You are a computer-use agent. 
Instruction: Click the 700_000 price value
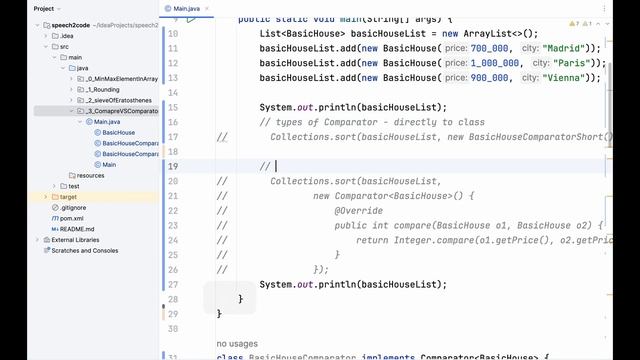489,49
